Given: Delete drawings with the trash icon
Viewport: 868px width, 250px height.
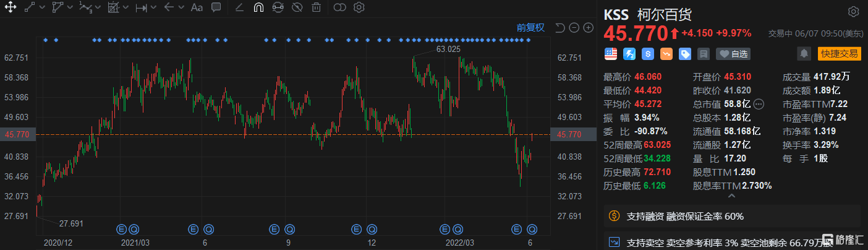Looking at the screenshot, I should 316,8.
